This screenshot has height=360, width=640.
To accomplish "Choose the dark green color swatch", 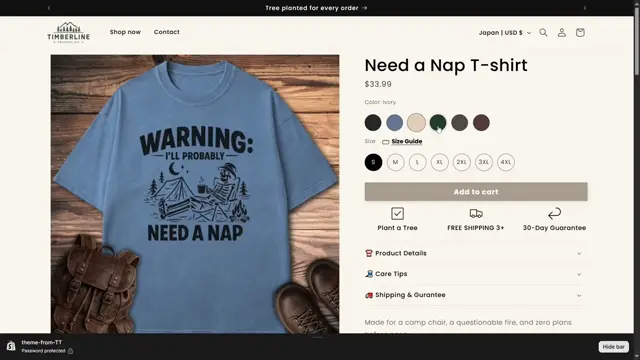I will (438, 122).
